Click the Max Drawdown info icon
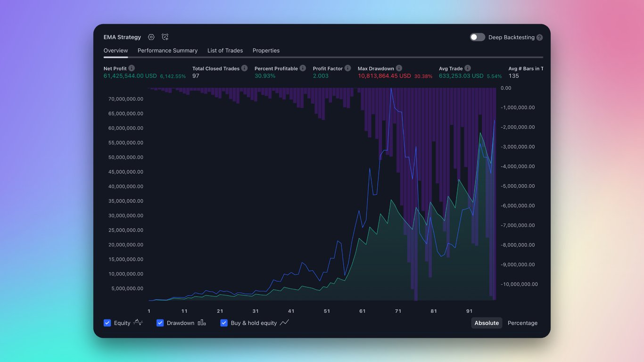644x362 pixels. (399, 68)
